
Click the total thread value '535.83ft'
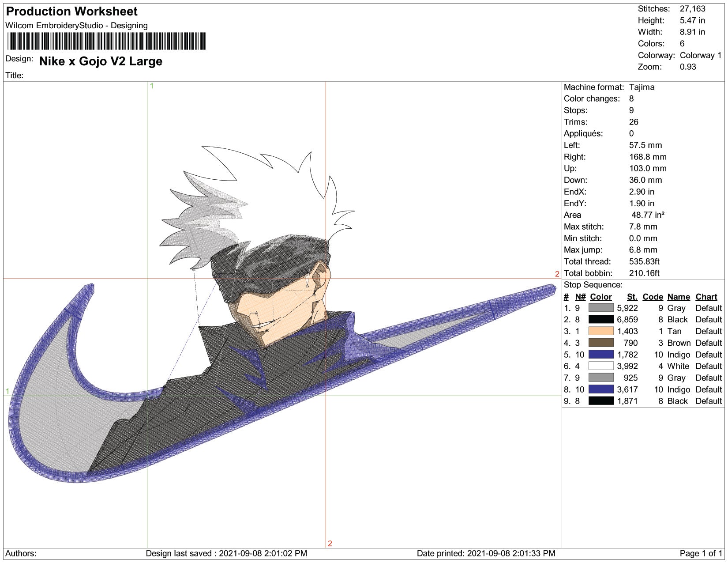click(645, 261)
